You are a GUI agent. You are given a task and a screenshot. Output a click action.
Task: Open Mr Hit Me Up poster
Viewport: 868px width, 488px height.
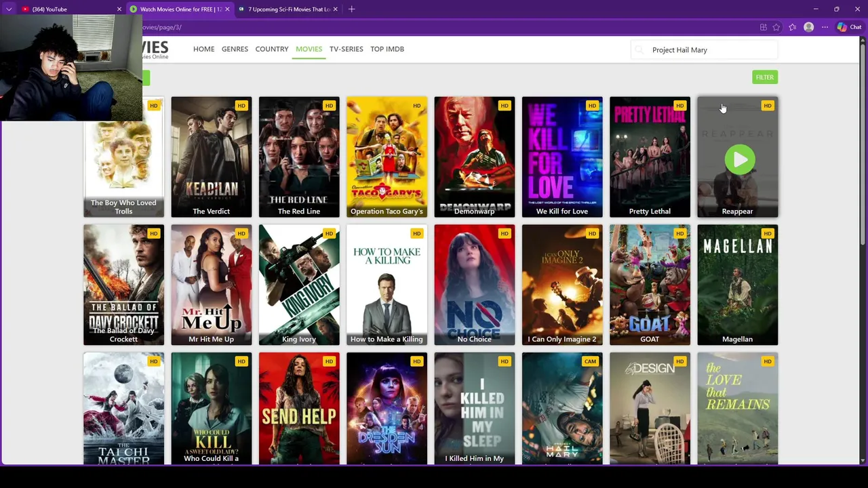pyautogui.click(x=211, y=285)
